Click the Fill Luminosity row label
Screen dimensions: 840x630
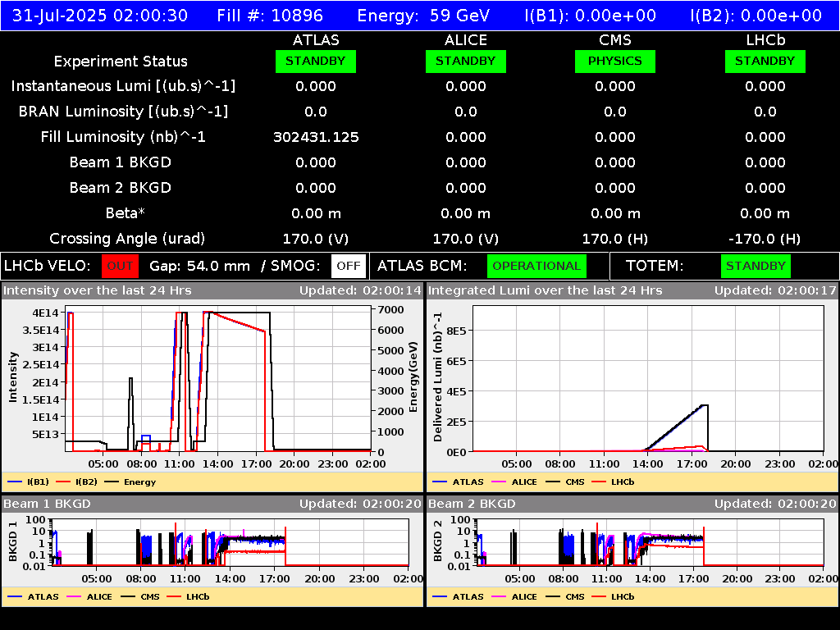[x=123, y=137]
